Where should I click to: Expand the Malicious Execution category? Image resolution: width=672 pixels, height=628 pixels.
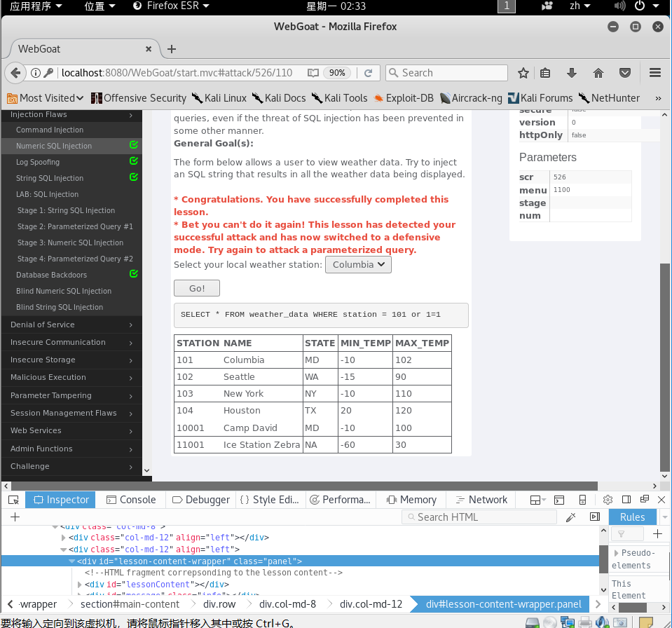(x=71, y=377)
